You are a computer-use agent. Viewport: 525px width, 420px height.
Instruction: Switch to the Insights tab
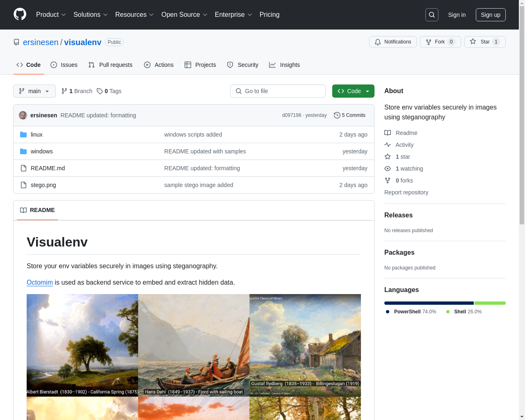click(x=284, y=65)
